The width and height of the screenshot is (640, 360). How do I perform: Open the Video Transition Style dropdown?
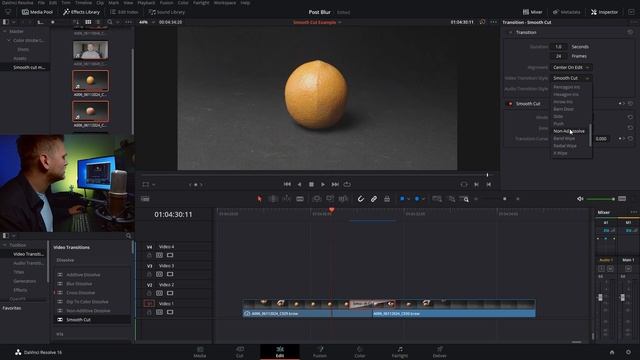click(571, 78)
